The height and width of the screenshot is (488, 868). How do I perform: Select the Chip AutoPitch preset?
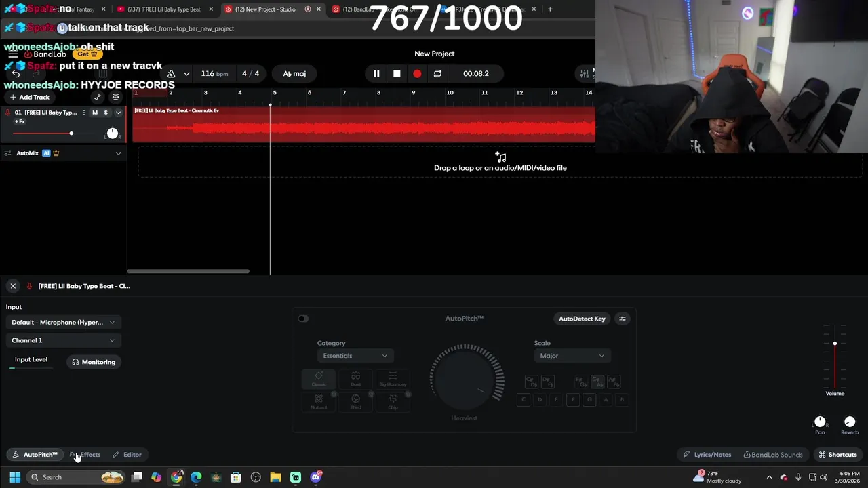click(393, 402)
